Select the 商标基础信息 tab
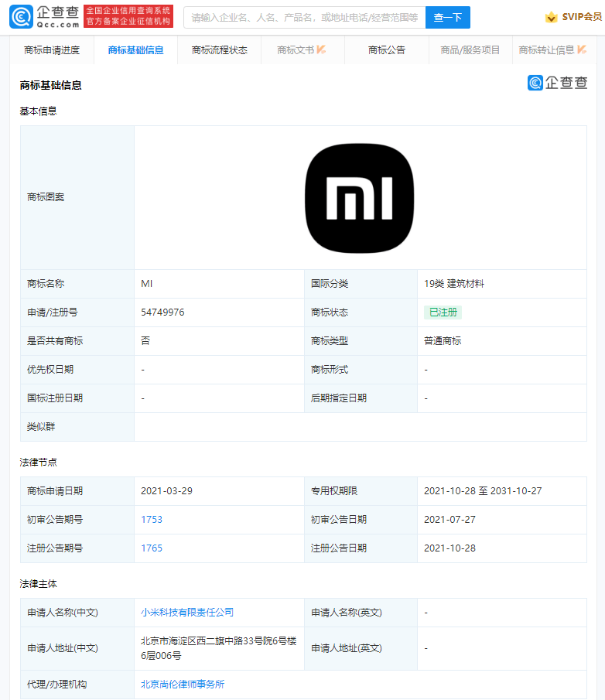This screenshot has height=700, width=605. [x=136, y=50]
